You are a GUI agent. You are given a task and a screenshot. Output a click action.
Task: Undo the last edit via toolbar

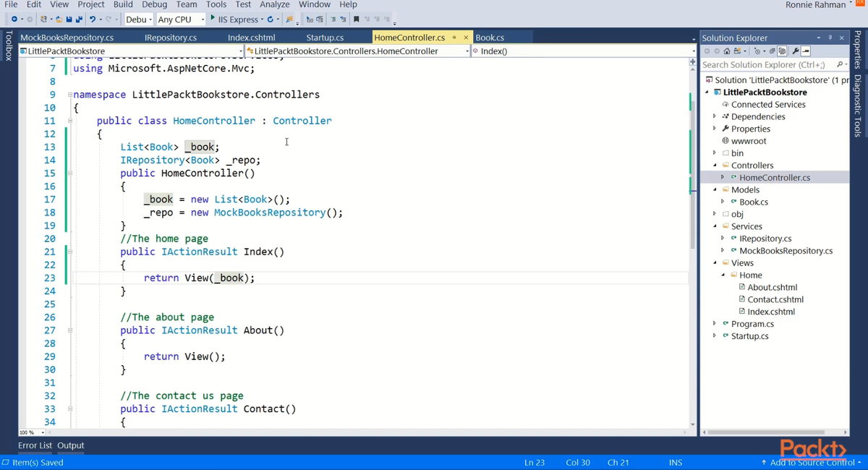[x=93, y=20]
